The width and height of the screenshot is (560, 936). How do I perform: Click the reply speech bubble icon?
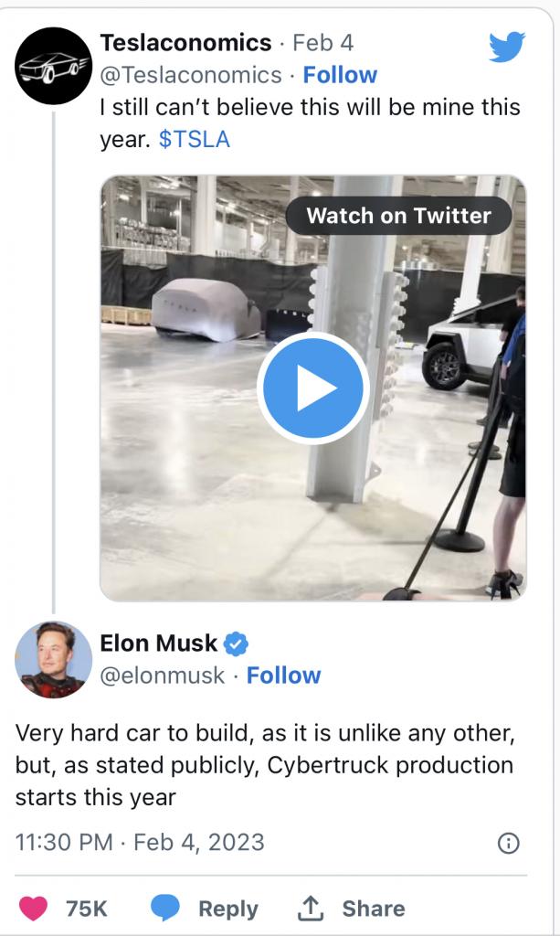click(x=164, y=908)
